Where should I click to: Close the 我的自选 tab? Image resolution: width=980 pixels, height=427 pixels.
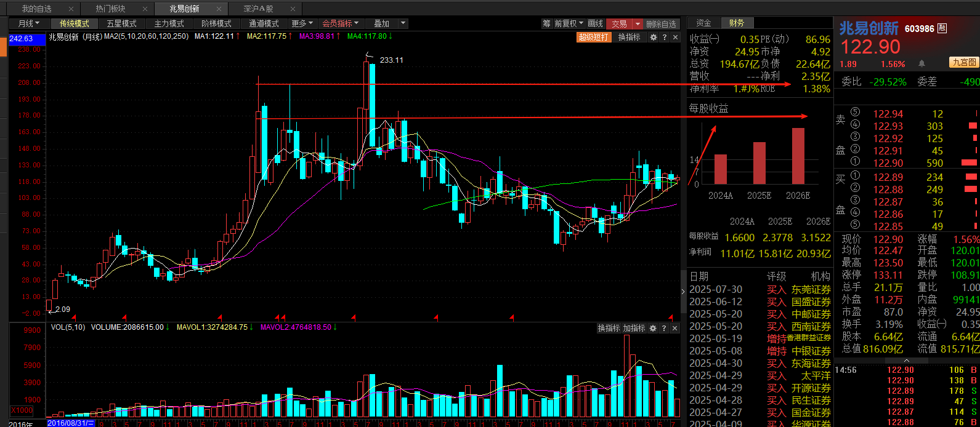(x=71, y=9)
